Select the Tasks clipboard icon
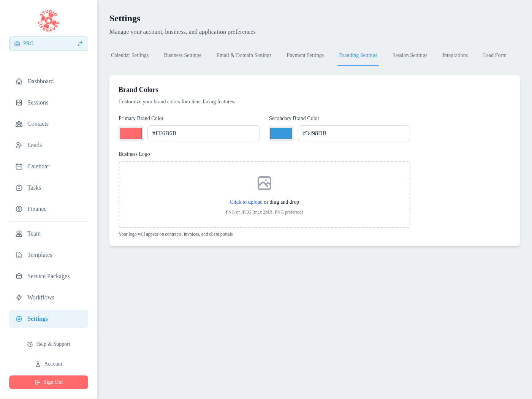 (x=19, y=187)
